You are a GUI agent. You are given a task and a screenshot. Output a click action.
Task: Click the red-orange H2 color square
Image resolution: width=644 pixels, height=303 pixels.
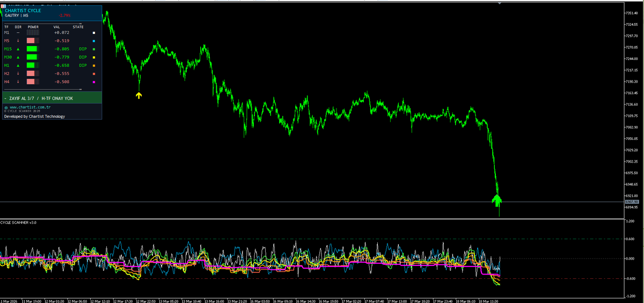coord(94,73)
